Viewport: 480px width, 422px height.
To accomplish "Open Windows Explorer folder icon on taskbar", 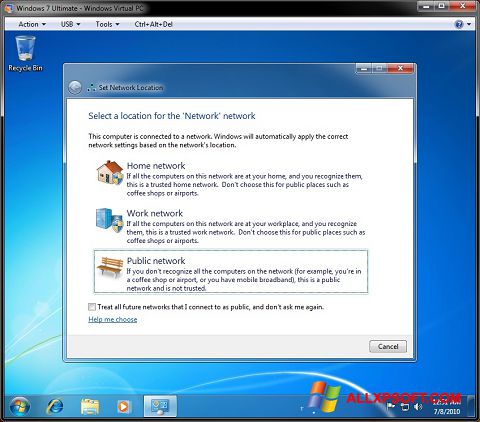I will pyautogui.click(x=90, y=407).
